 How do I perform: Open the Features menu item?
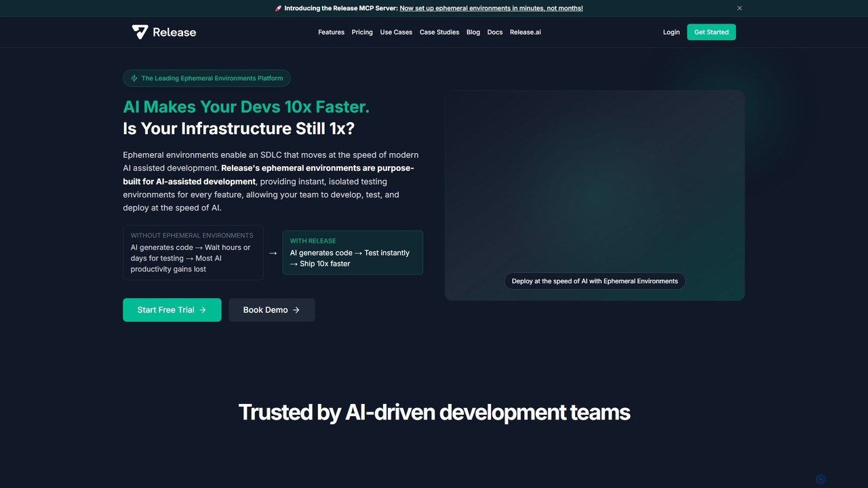click(331, 32)
